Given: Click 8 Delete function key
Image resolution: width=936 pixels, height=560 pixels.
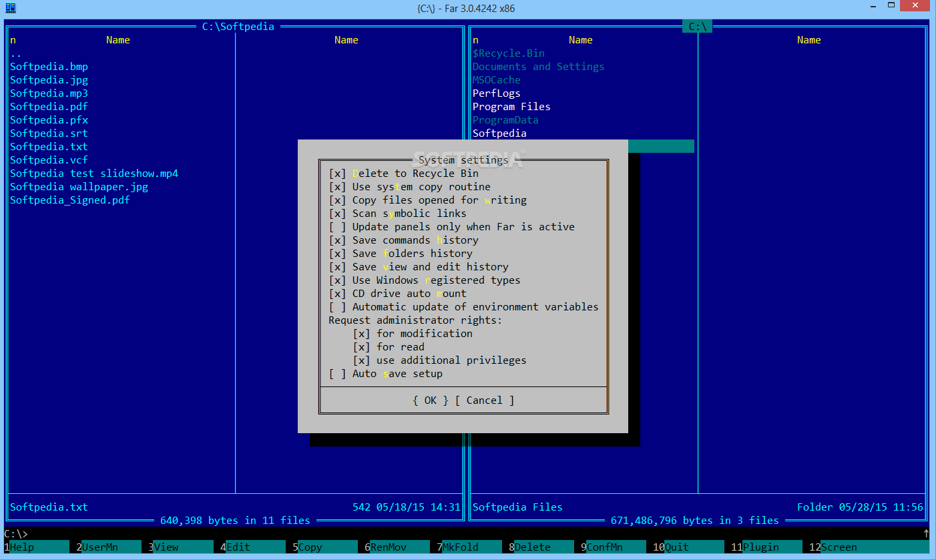Looking at the screenshot, I should pyautogui.click(x=541, y=547).
